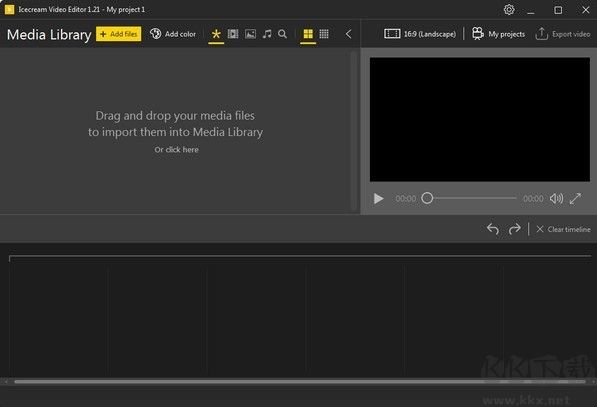The image size is (597, 407).
Task: Click the yellow Add files button
Action: point(118,34)
